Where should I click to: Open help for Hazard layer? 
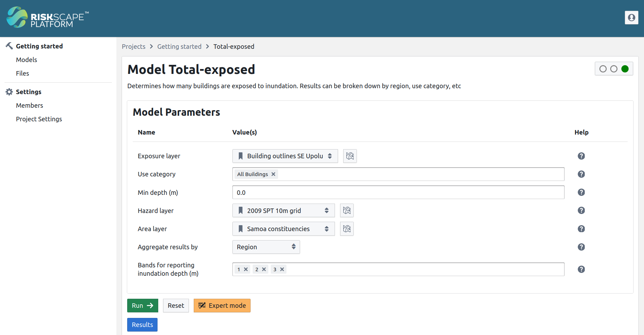click(x=581, y=210)
